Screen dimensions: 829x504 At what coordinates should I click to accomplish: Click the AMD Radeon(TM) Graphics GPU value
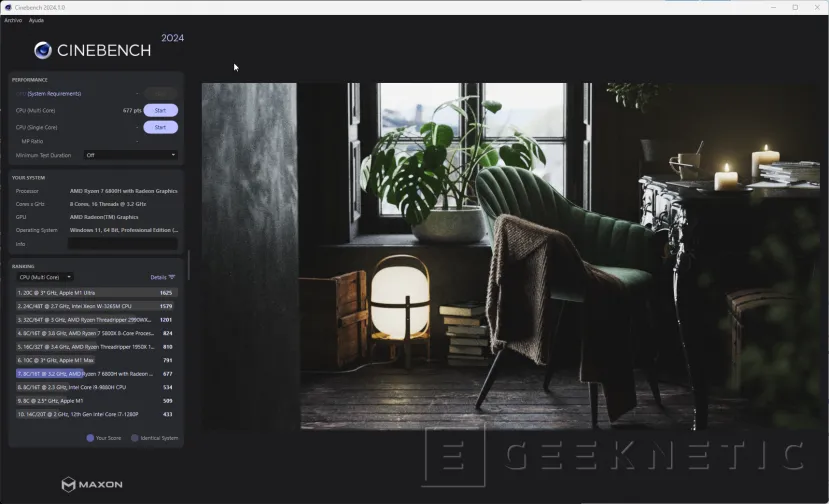[x=104, y=217]
